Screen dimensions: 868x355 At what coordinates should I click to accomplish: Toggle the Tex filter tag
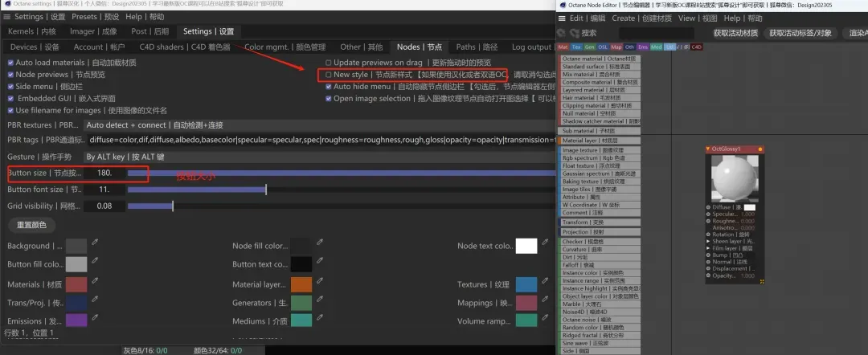[577, 47]
